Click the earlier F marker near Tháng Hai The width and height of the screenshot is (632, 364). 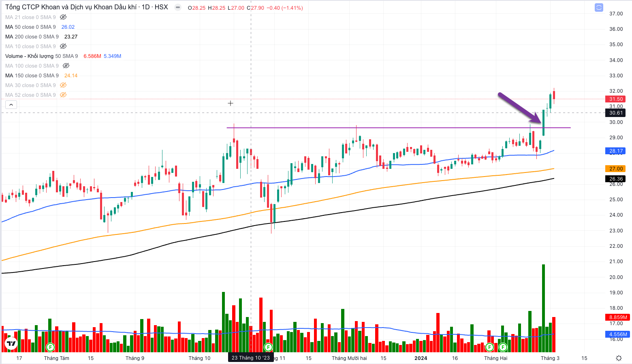coord(489,347)
